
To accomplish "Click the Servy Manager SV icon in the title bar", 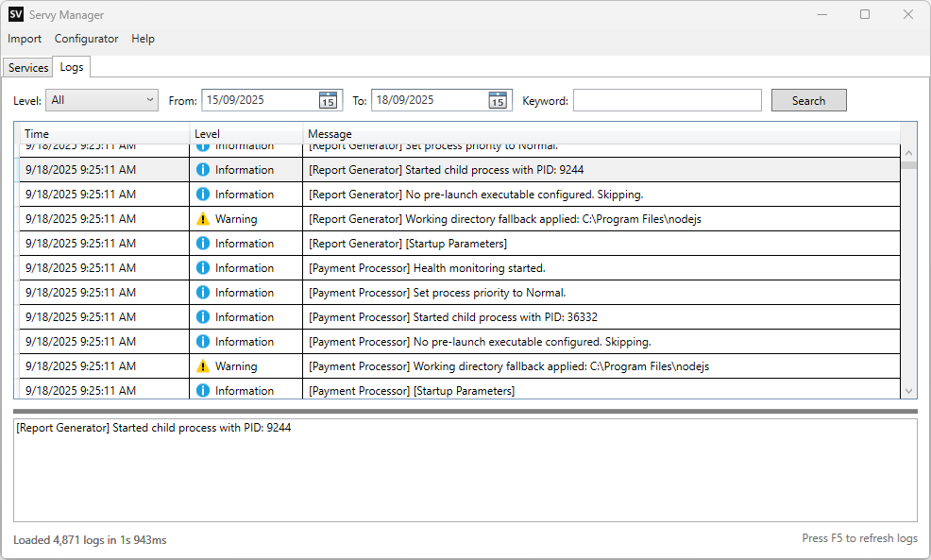I will 13,14.
